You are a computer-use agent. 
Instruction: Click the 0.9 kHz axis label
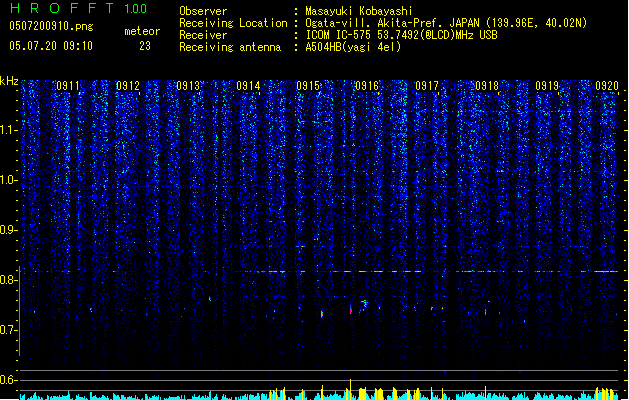(x=8, y=230)
